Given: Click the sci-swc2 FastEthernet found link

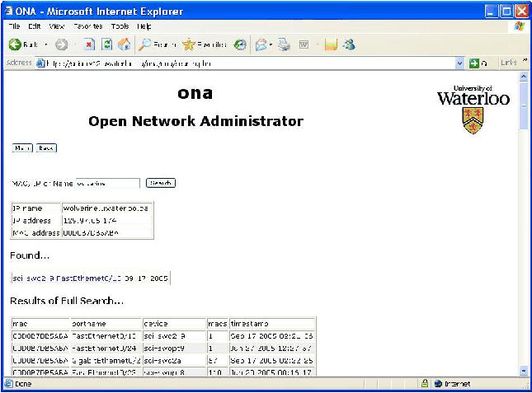Looking at the screenshot, I should point(90,278).
